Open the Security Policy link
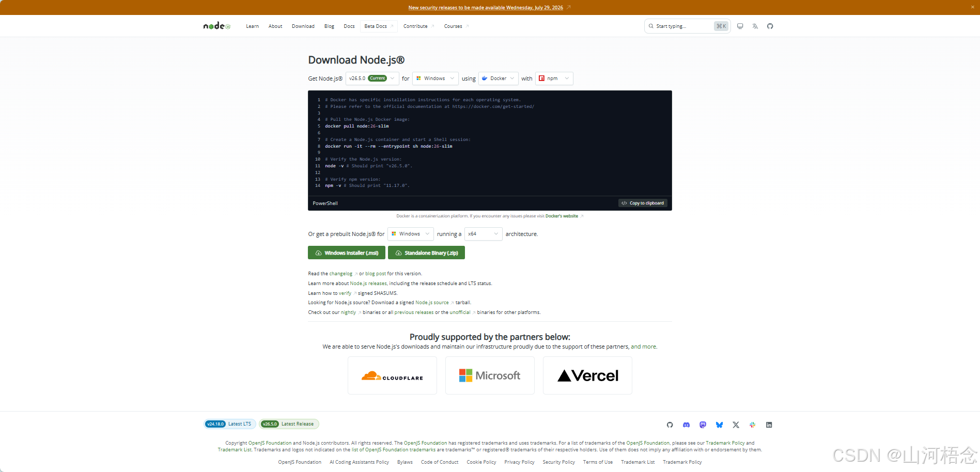Image resolution: width=980 pixels, height=472 pixels. point(559,462)
